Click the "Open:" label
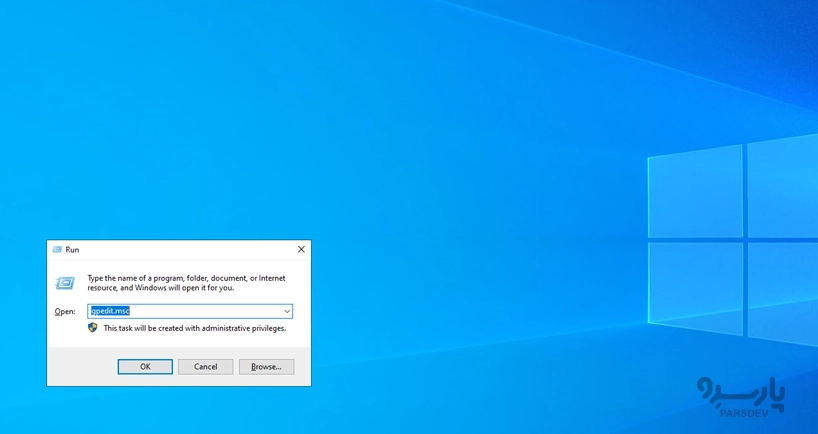The image size is (818, 434). (65, 312)
